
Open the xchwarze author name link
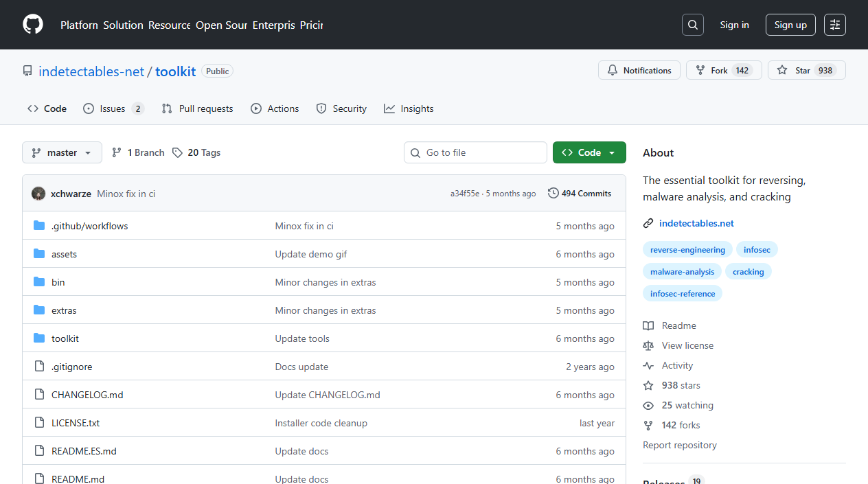[x=71, y=194]
